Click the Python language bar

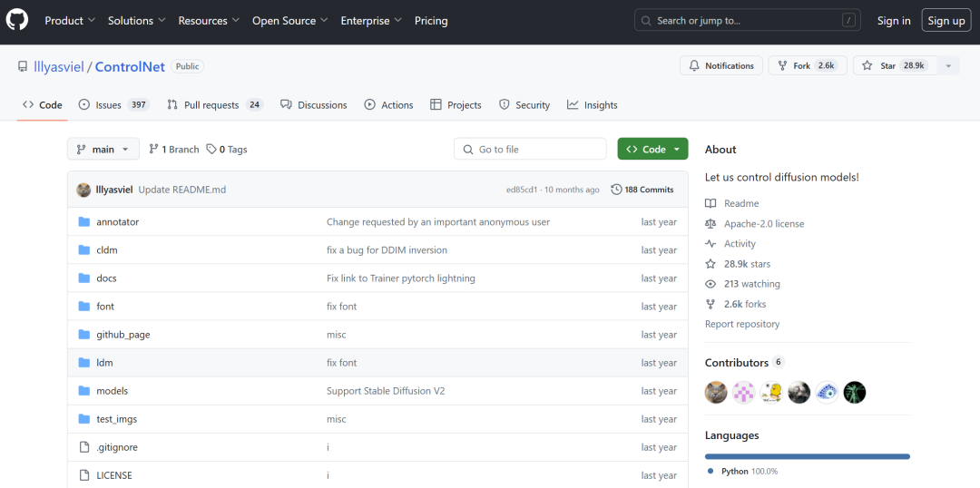[x=807, y=457]
